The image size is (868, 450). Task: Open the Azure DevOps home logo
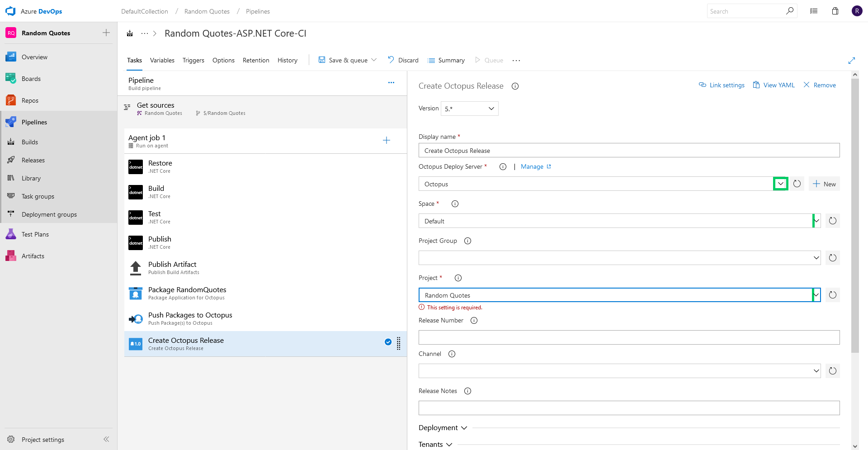(10, 11)
